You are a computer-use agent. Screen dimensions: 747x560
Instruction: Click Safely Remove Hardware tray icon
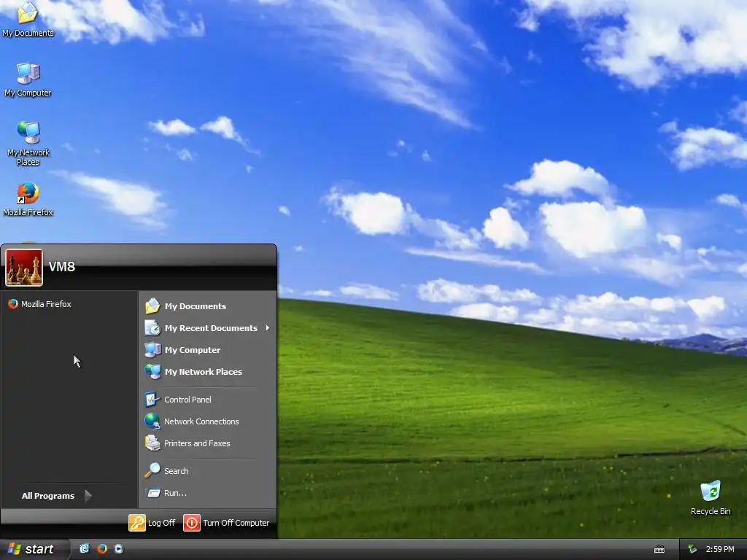click(693, 549)
